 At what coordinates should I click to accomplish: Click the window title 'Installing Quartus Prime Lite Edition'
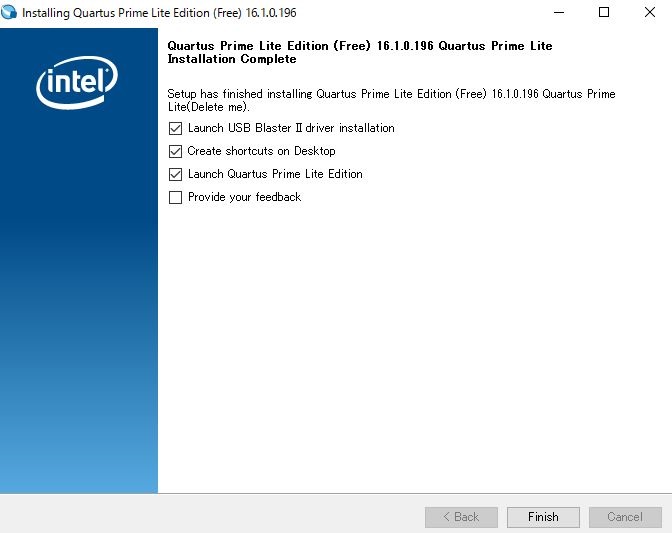(x=159, y=13)
